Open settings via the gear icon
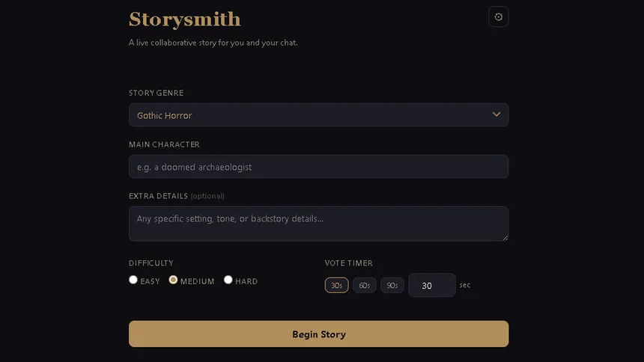The image size is (644, 362). [498, 16]
